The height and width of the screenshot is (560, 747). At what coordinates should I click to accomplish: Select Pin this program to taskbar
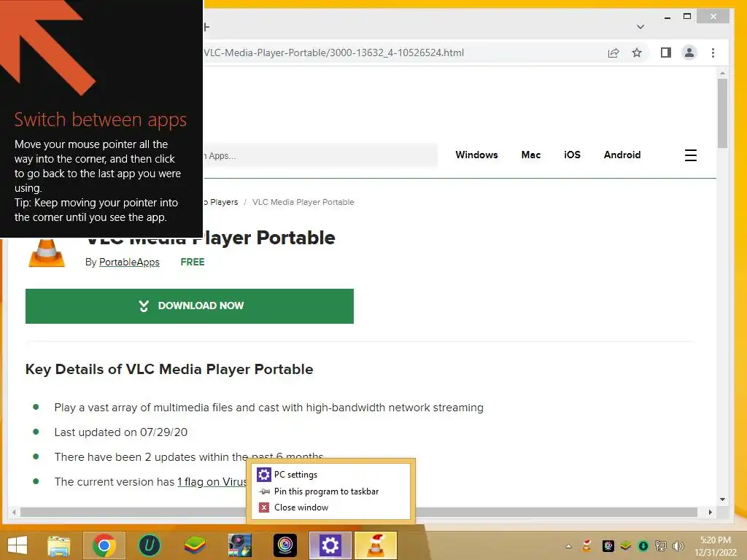pyautogui.click(x=330, y=491)
